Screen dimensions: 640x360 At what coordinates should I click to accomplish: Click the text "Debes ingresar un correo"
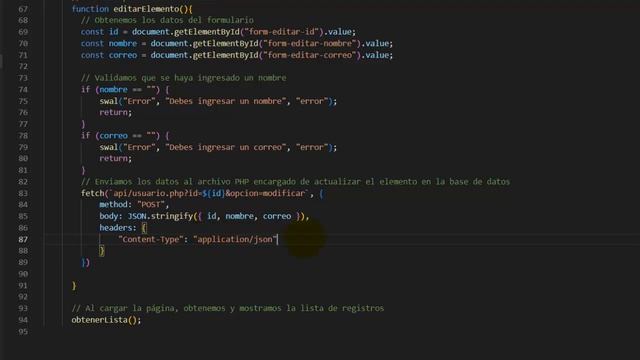(226, 147)
